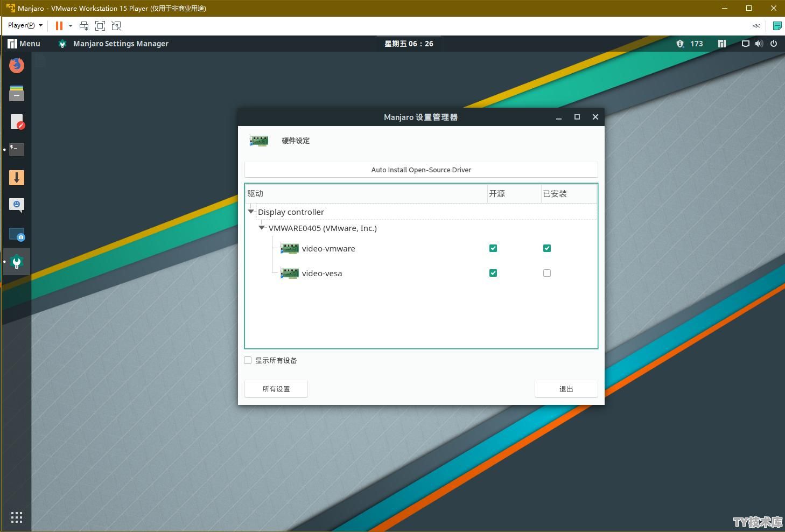This screenshot has width=785, height=532.
Task: Toggle installed checkbox for video-vmware
Action: point(547,248)
